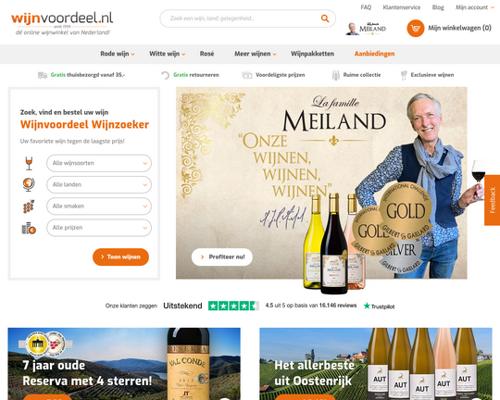500x400 pixels.
Task: Click the coins icon beside Alle prijzen
Action: [29, 228]
